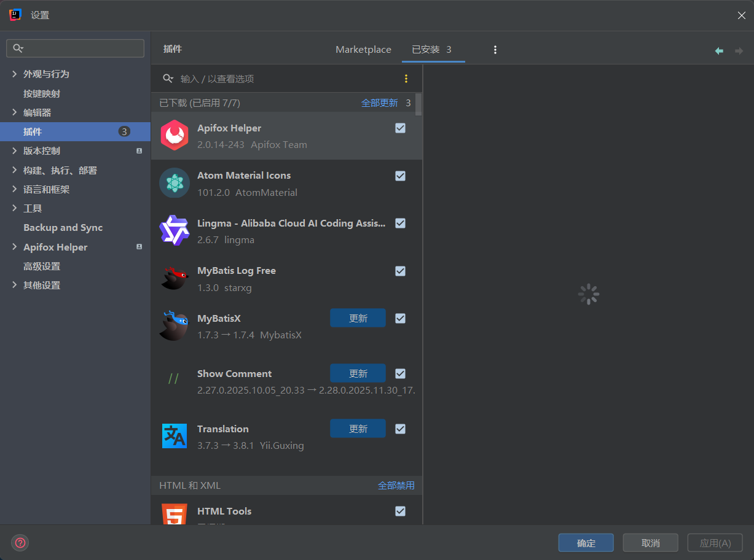Disable the Apifox Helper plugin checkbox

coord(400,128)
